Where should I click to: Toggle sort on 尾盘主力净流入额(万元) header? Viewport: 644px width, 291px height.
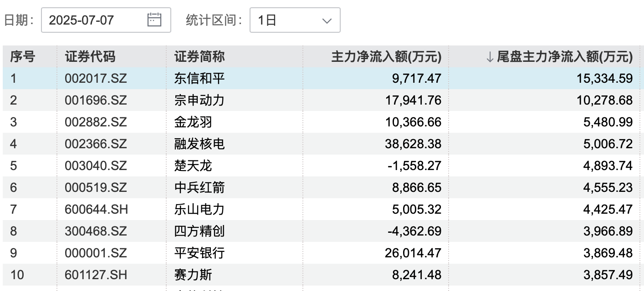[559, 57]
